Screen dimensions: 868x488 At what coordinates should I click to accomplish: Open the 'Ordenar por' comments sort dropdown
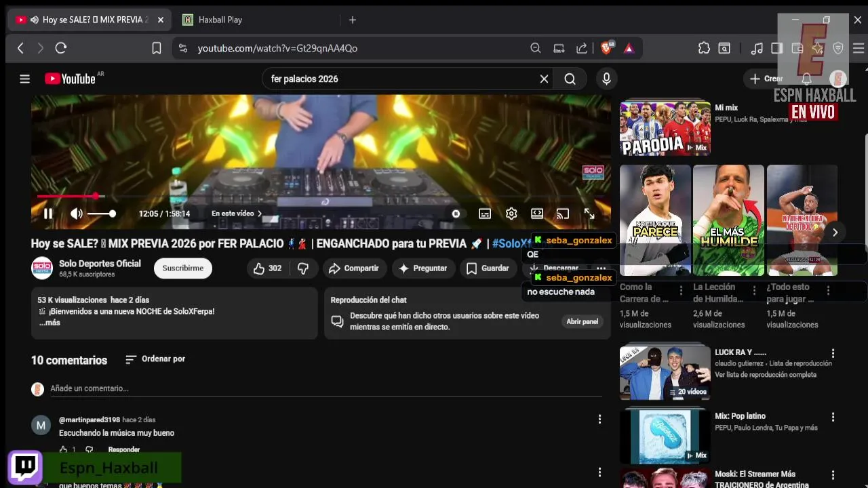(x=155, y=359)
